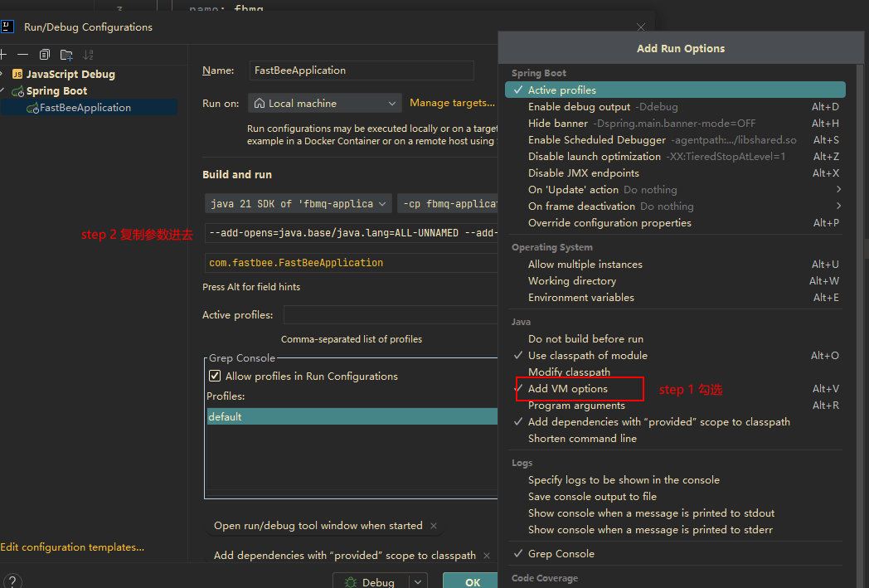
Task: Open the Debug button dropdown arrow
Action: [418, 582]
